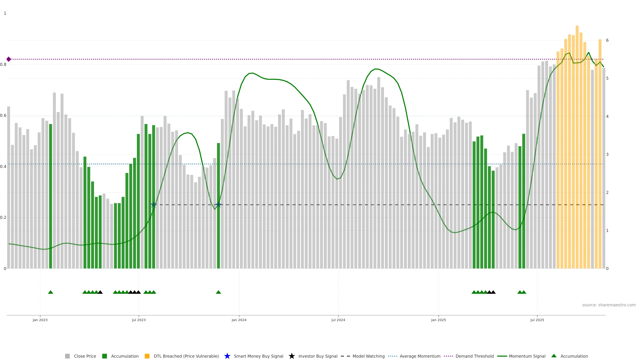
Task: Click the star marker near December 2023
Action: (218, 205)
